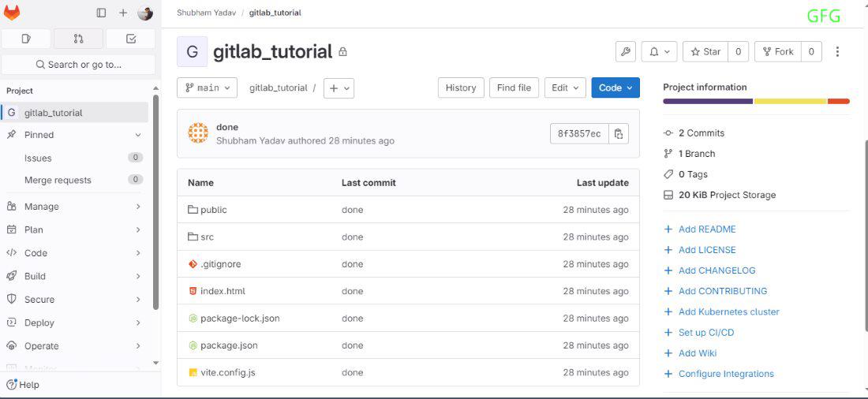The image size is (868, 399).
Task: Click the History button
Action: tap(460, 88)
